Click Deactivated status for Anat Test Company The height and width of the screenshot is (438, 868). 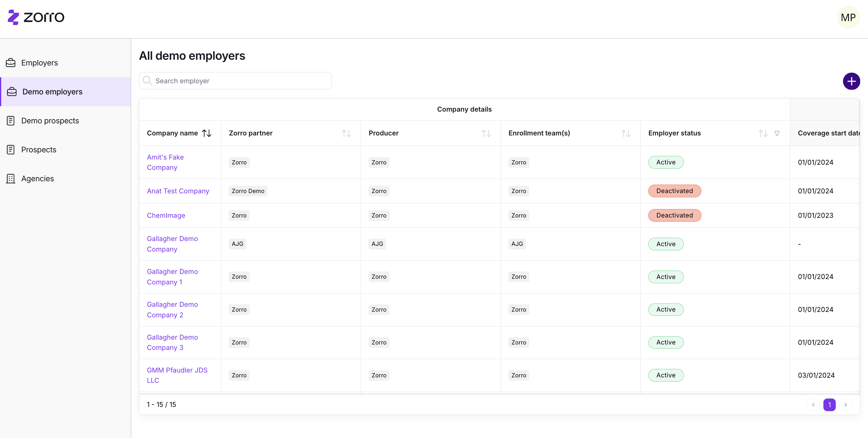tap(675, 191)
